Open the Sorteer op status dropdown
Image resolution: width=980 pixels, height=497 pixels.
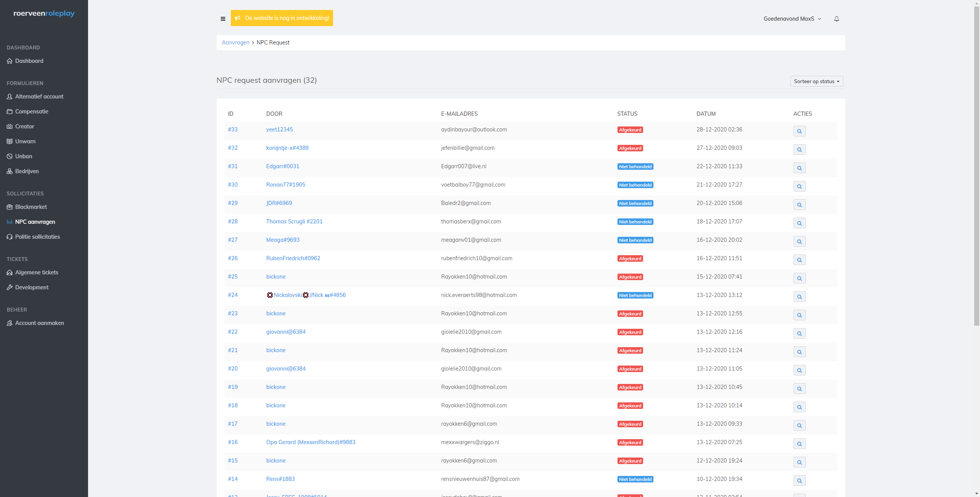coord(816,81)
